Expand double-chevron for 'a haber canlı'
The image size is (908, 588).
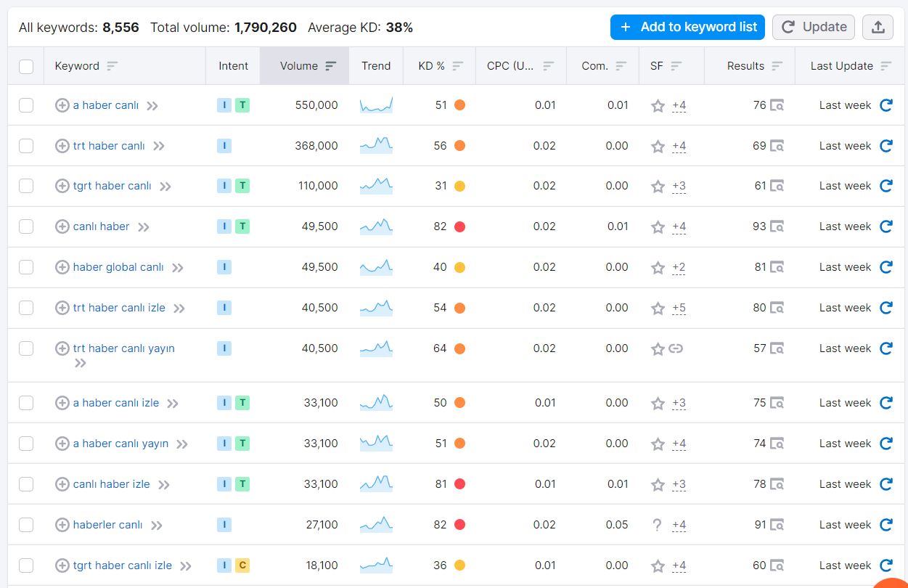(152, 106)
